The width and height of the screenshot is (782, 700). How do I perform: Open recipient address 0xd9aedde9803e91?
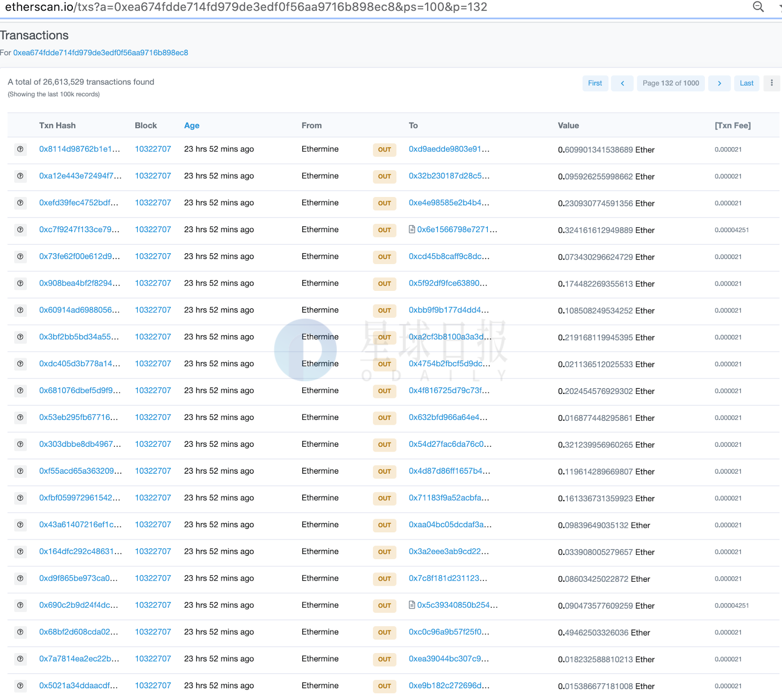449,149
